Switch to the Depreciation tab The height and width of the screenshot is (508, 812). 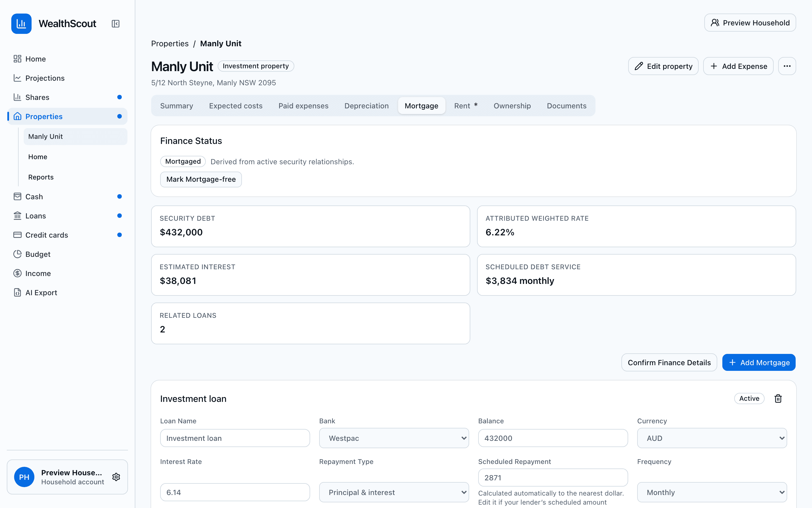(x=367, y=106)
